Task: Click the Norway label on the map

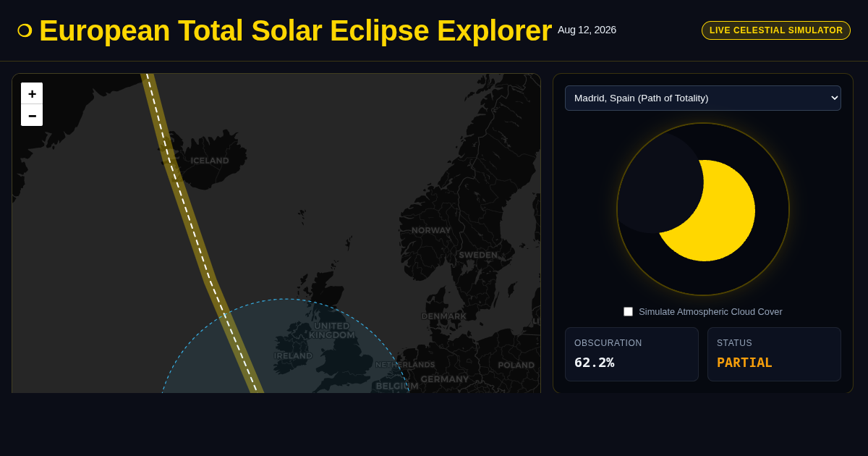Action: coord(431,230)
